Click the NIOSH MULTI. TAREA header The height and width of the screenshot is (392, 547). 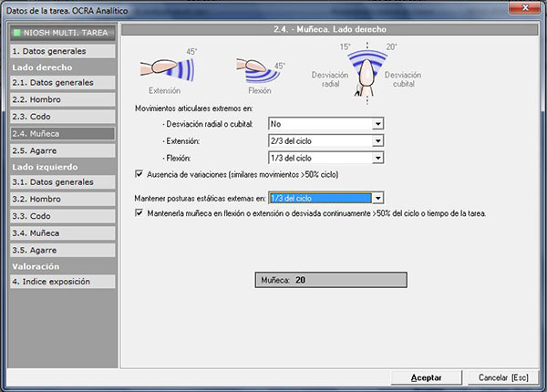[62, 33]
